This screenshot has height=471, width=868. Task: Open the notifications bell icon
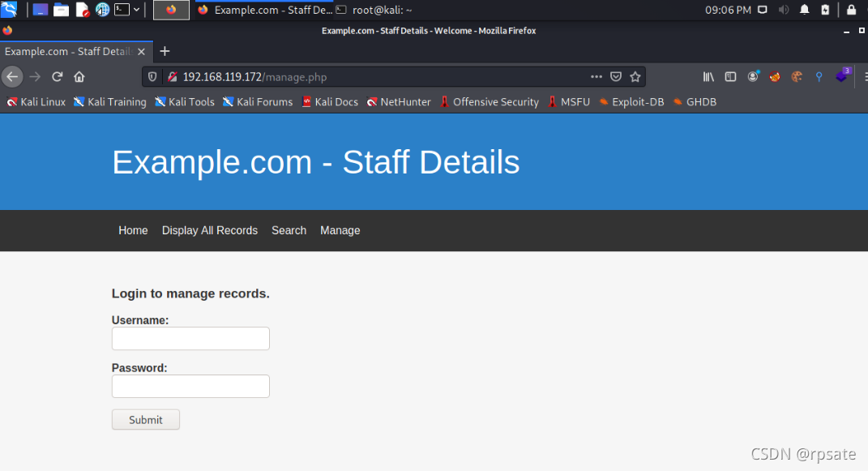coord(804,10)
